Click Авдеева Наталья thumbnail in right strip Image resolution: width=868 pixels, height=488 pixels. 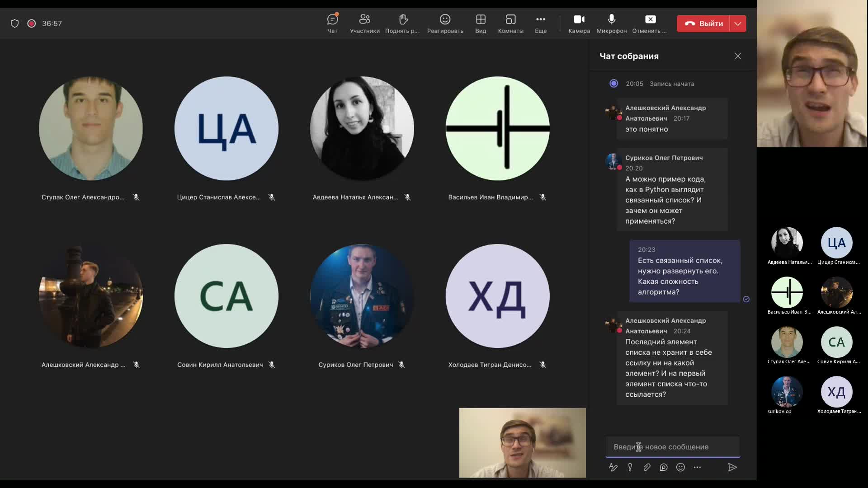pyautogui.click(x=787, y=243)
